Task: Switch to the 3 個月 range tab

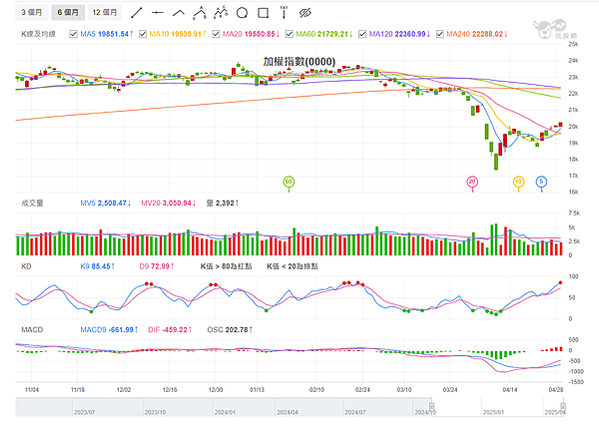Action: coord(32,13)
